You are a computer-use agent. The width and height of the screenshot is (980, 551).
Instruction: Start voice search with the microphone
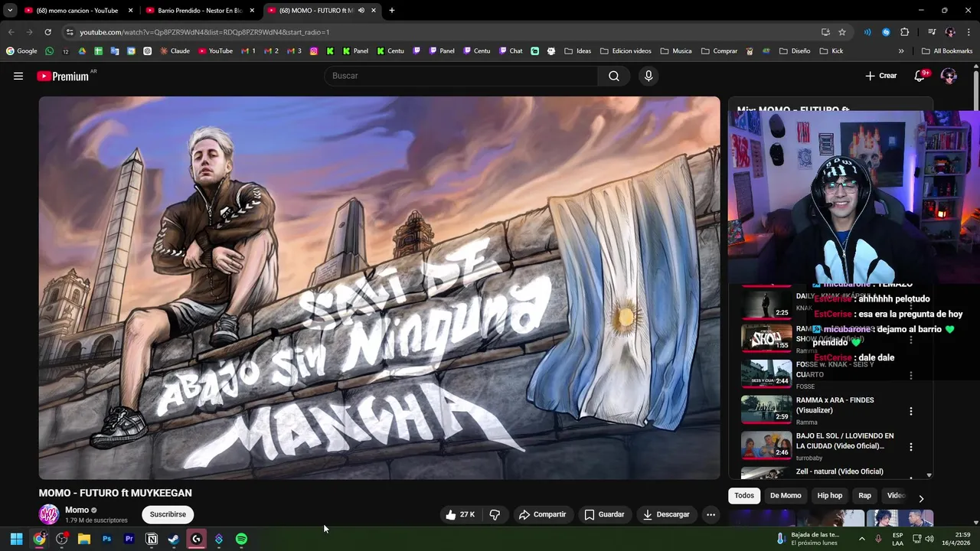tap(648, 76)
